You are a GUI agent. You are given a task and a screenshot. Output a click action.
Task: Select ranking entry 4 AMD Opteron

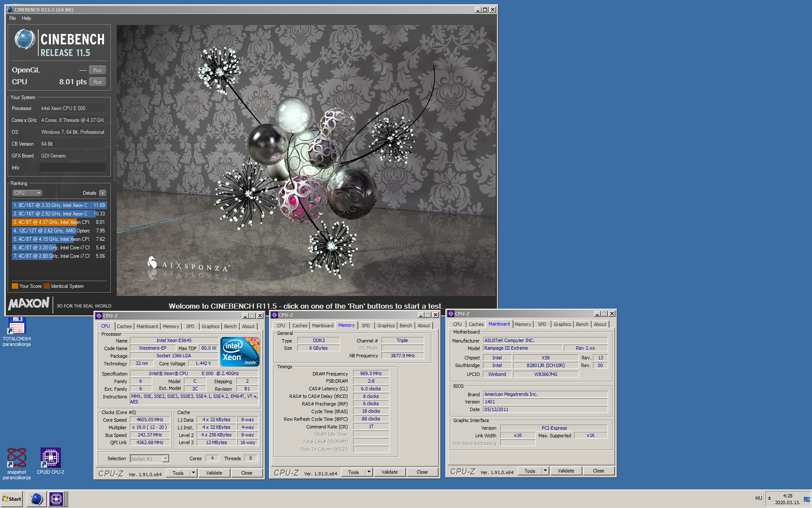tap(59, 231)
